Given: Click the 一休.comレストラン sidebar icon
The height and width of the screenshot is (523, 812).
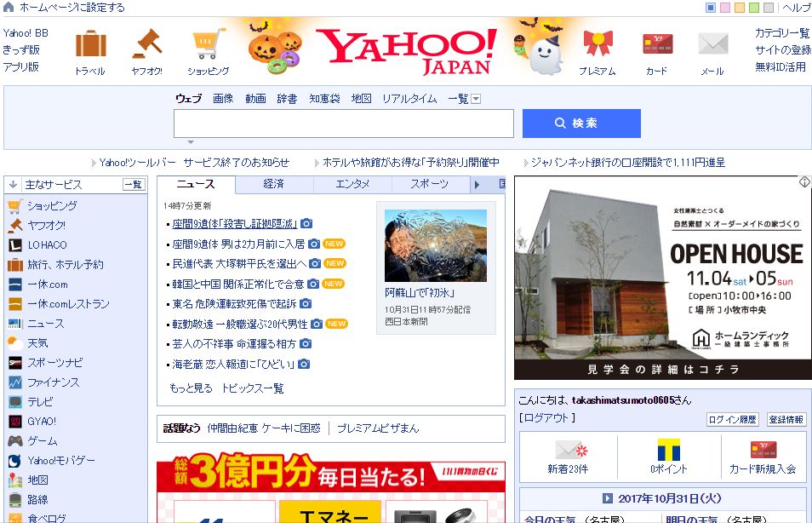Looking at the screenshot, I should tap(15, 304).
